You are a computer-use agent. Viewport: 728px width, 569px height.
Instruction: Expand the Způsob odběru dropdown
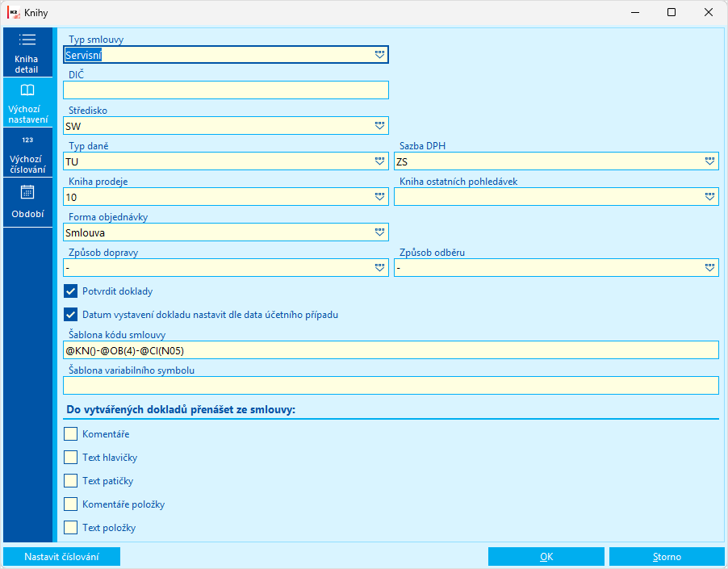710,268
